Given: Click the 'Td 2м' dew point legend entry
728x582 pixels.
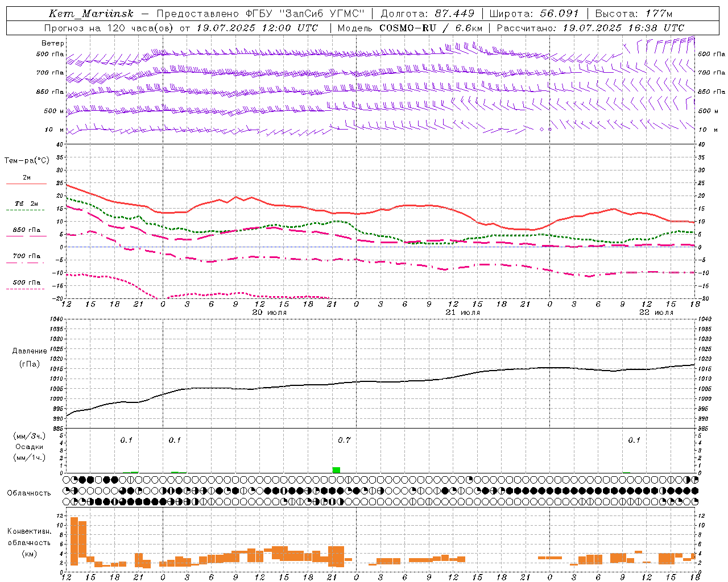Looking at the screenshot, I should coord(27,203).
